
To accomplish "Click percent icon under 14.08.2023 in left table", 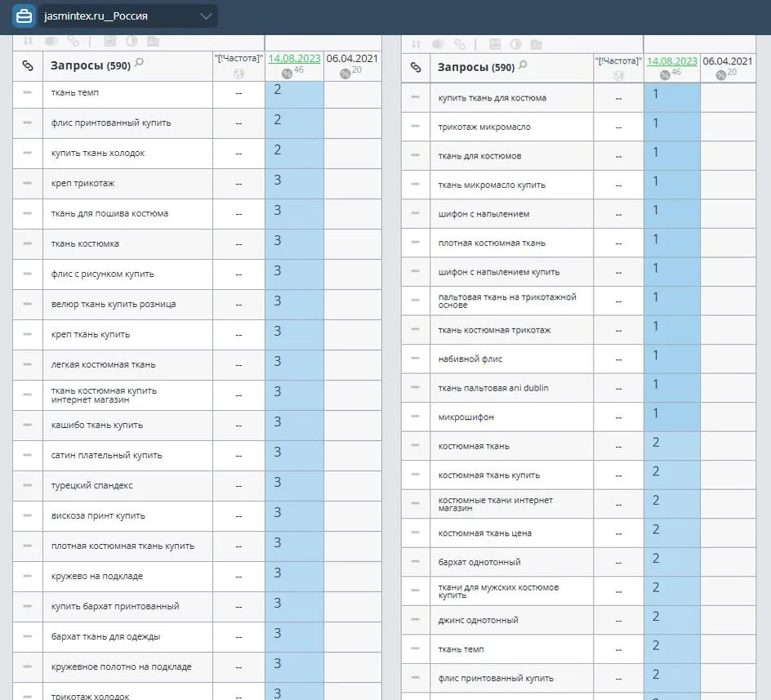I will 287,74.
